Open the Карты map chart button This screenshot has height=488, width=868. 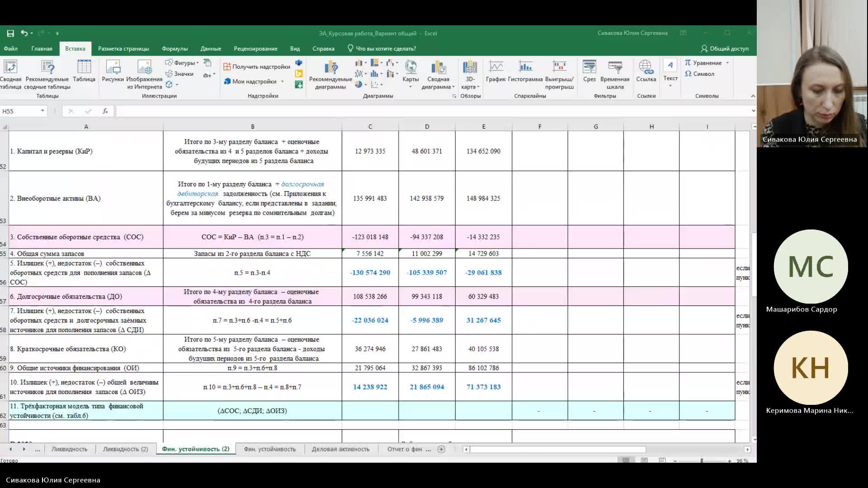click(410, 74)
